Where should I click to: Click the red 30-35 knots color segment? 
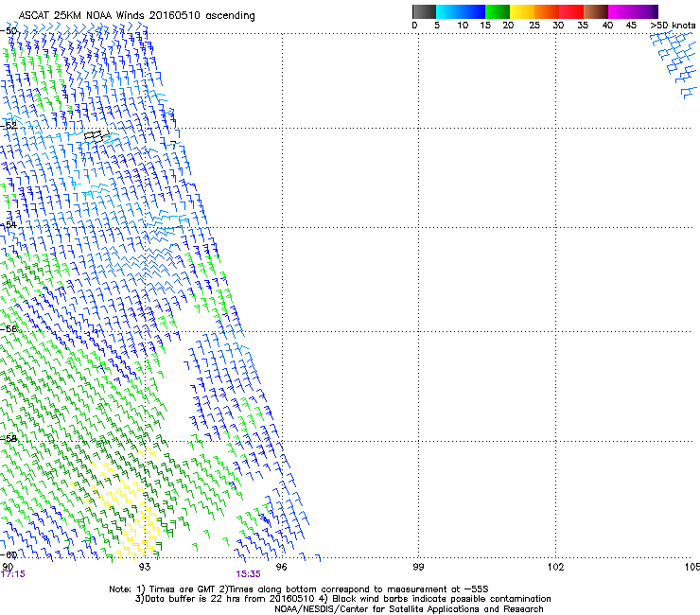pos(571,11)
